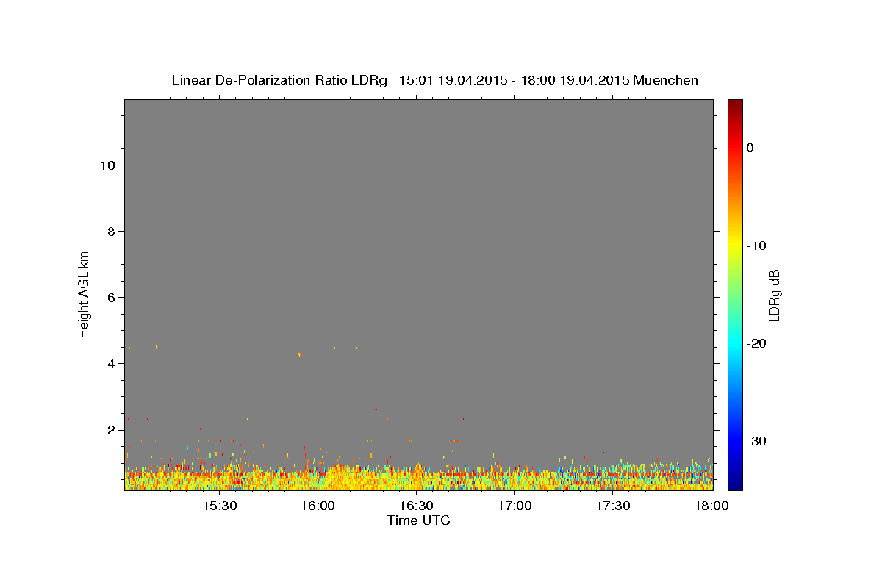Click the height tick label 4
Screen dimensions: 882x588
point(110,364)
